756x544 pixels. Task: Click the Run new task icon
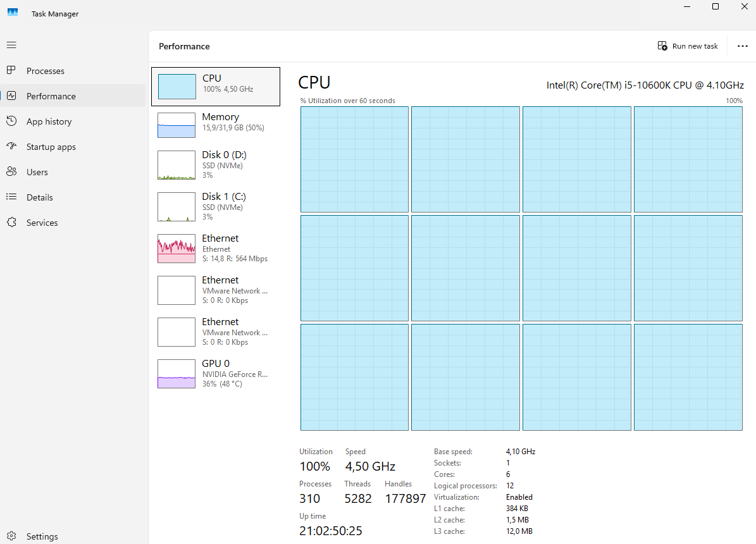(x=662, y=46)
